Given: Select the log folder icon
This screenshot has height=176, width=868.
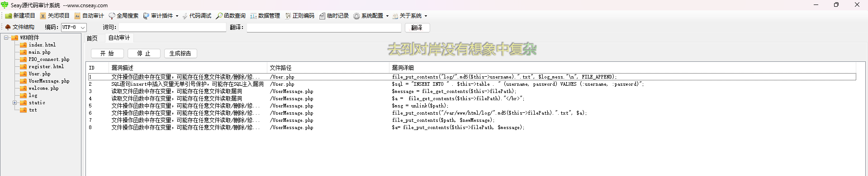Looking at the screenshot, I should tap(23, 96).
